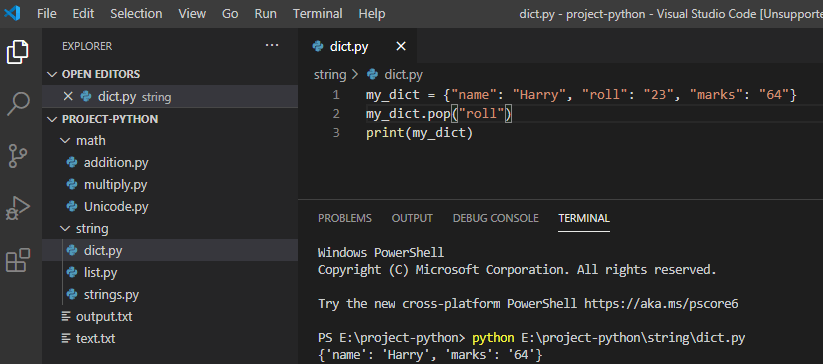Click text file icon beside output.txt
823x364 pixels.
[66, 317]
